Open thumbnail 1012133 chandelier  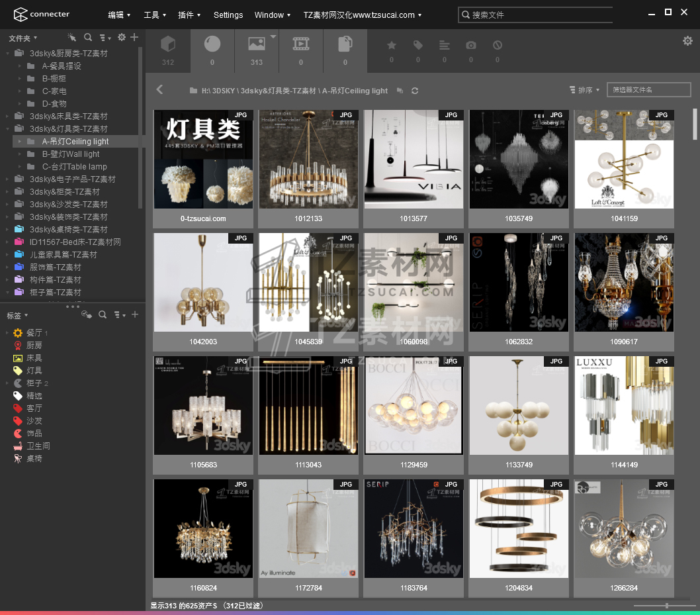[308, 160]
